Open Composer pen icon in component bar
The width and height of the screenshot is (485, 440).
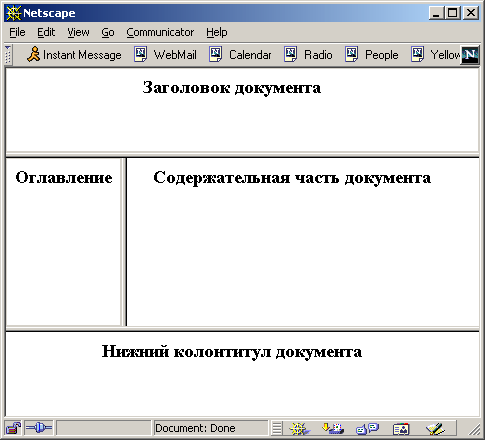435,428
